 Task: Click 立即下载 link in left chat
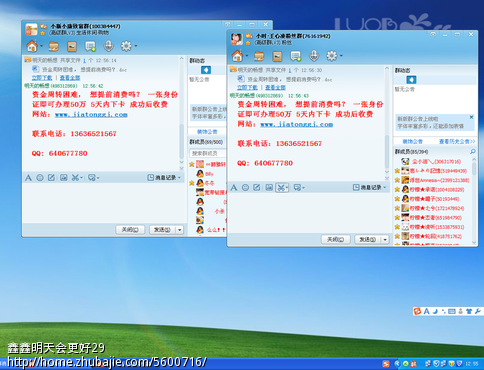[x=42, y=78]
